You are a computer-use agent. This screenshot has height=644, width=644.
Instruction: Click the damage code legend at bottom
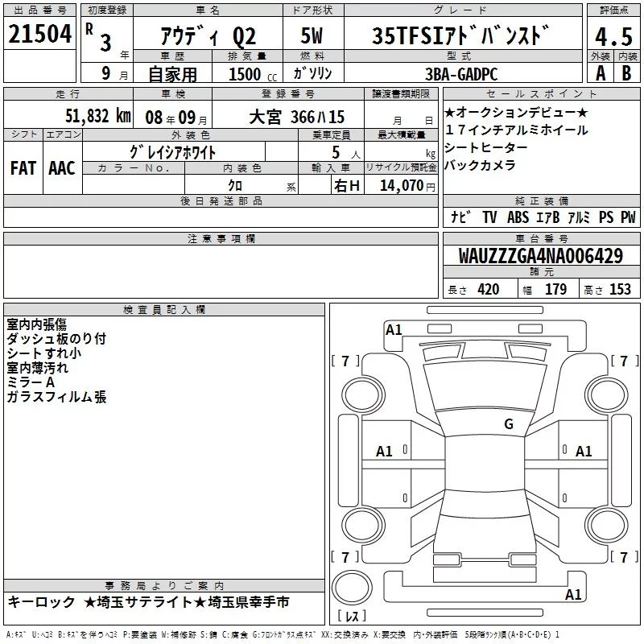pyautogui.click(x=283, y=634)
